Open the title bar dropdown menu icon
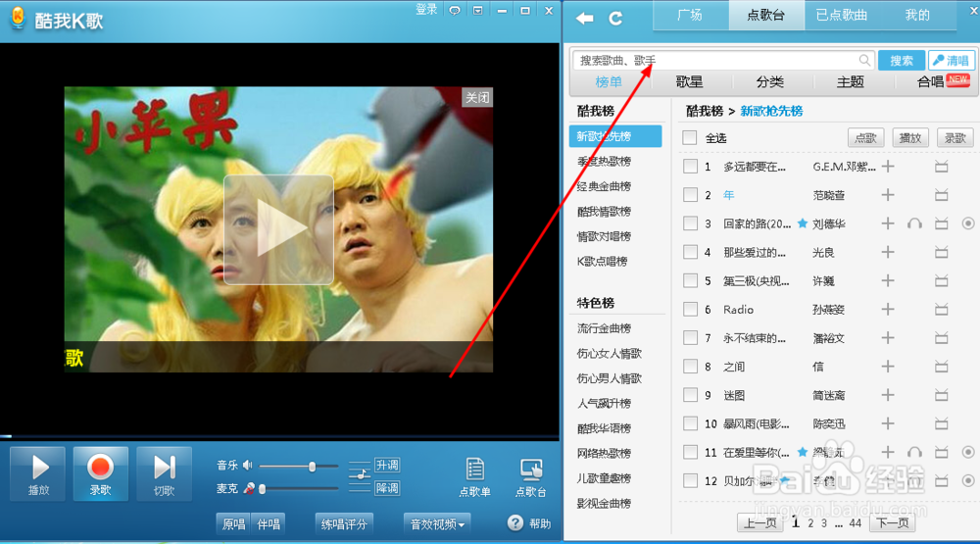The height and width of the screenshot is (544, 980). tap(477, 11)
